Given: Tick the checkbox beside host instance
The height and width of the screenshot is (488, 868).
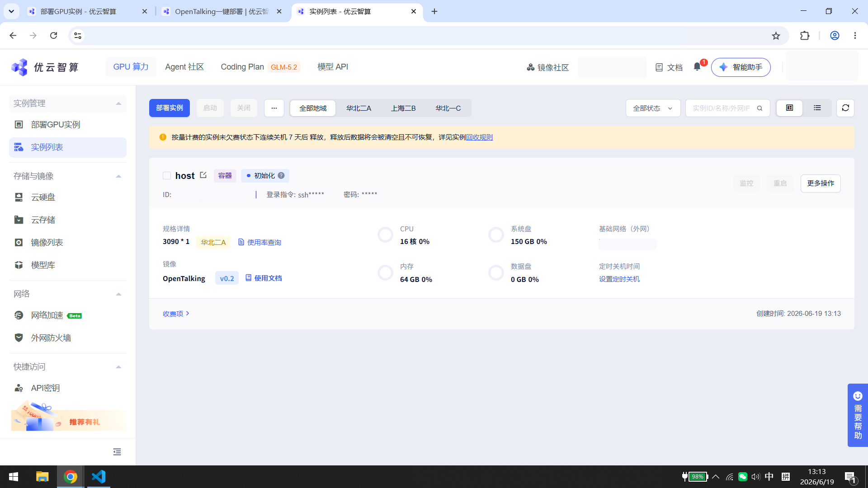Looking at the screenshot, I should [167, 176].
